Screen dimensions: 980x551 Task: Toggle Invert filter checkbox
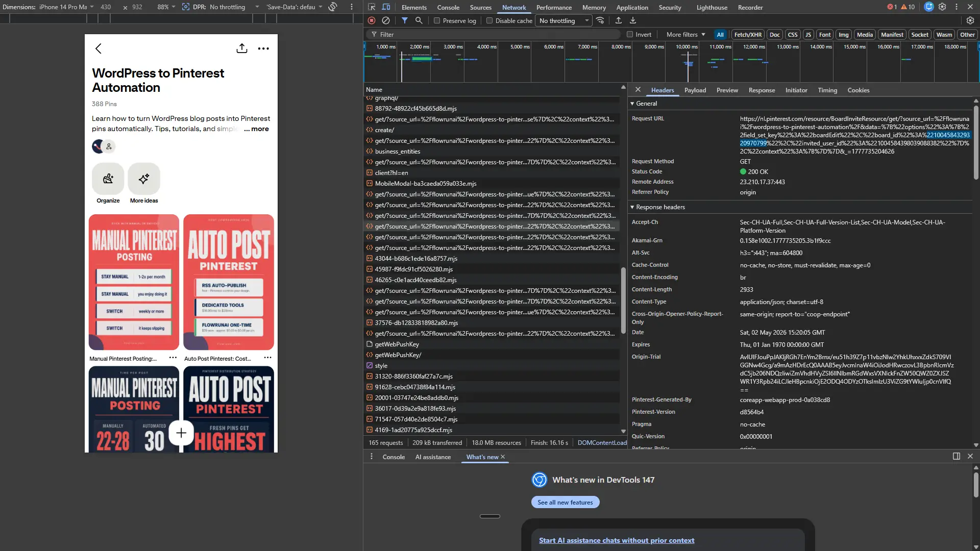[x=630, y=35]
